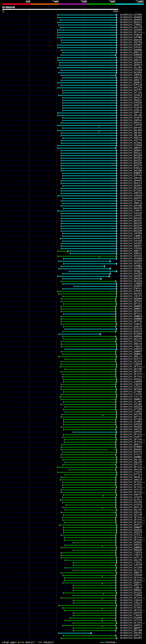Select hit label UniRef100_Q6TF46
This screenshot has height=644, width=146.
coord(131,321)
